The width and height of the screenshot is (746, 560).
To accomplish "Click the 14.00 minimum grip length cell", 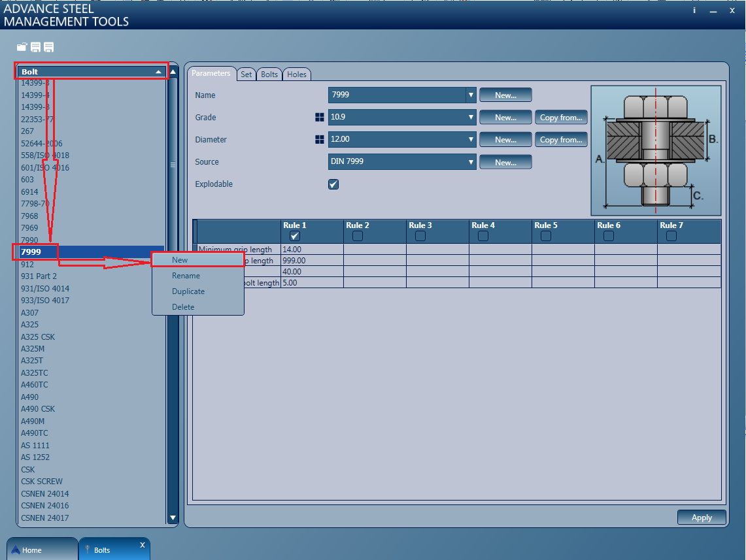I will pyautogui.click(x=312, y=249).
